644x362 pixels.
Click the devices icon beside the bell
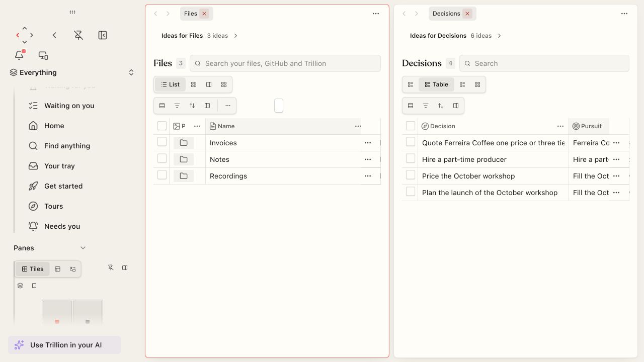(x=43, y=55)
